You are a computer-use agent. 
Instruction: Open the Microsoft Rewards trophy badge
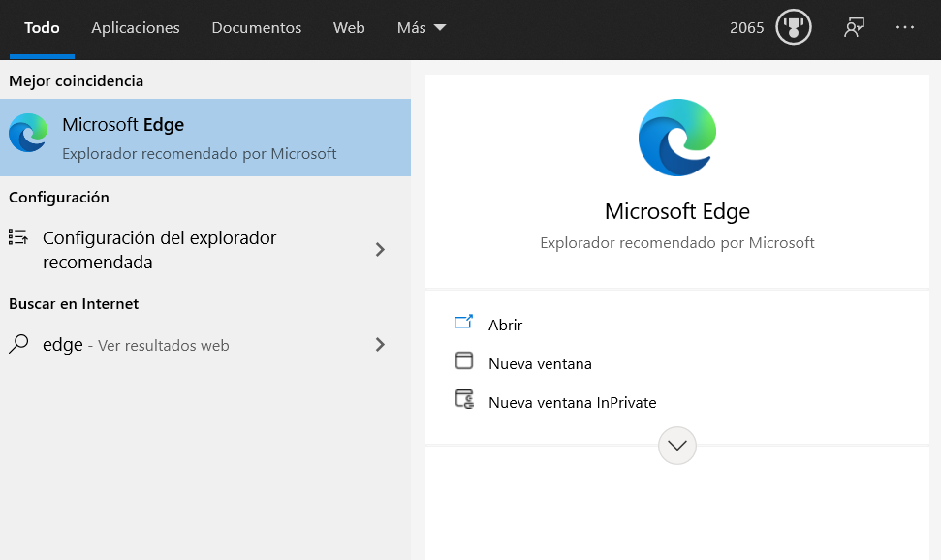tap(793, 27)
